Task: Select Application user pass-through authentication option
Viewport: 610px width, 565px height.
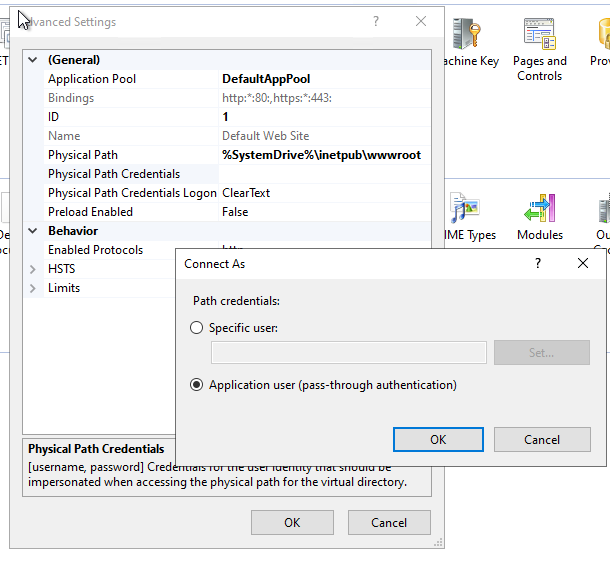Action: 197,385
